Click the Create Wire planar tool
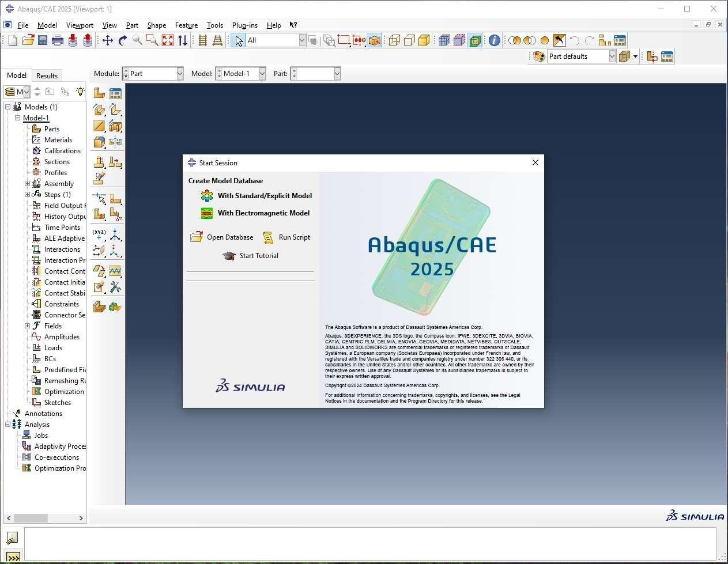This screenshot has width=728, height=564. (99, 126)
